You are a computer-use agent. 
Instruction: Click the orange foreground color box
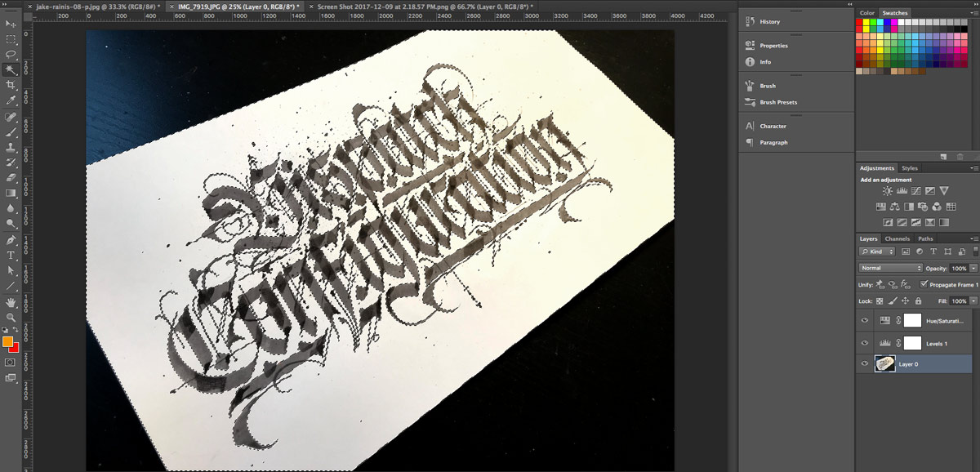tap(7, 341)
